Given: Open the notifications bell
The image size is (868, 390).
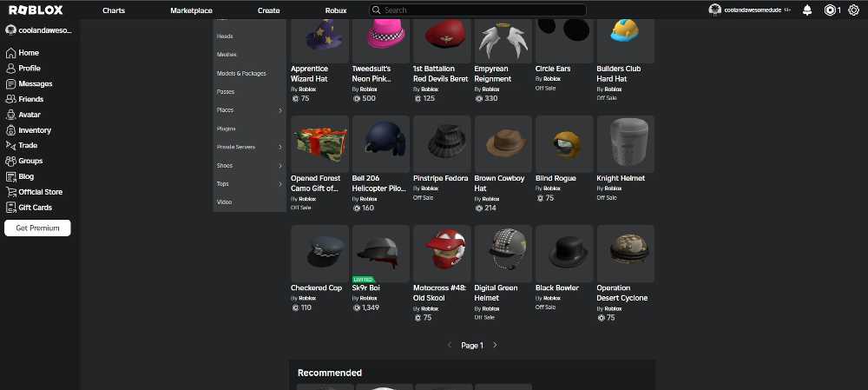Looking at the screenshot, I should tap(807, 10).
